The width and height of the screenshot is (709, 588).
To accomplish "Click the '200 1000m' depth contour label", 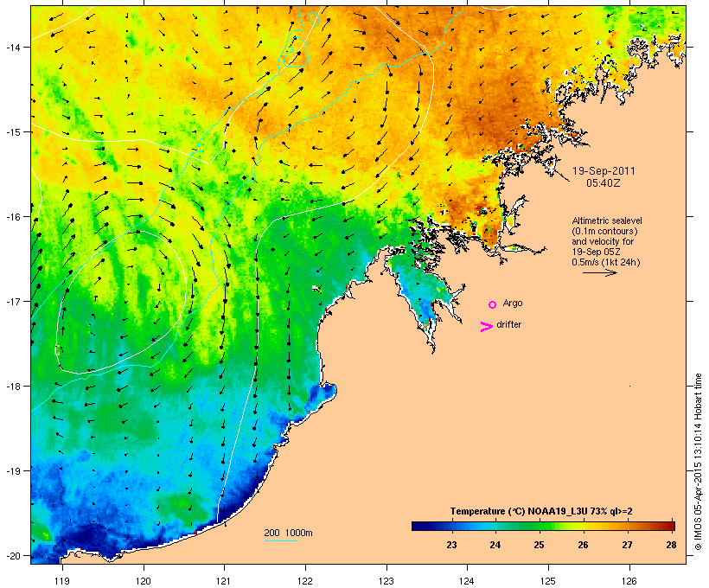I will coord(288,533).
